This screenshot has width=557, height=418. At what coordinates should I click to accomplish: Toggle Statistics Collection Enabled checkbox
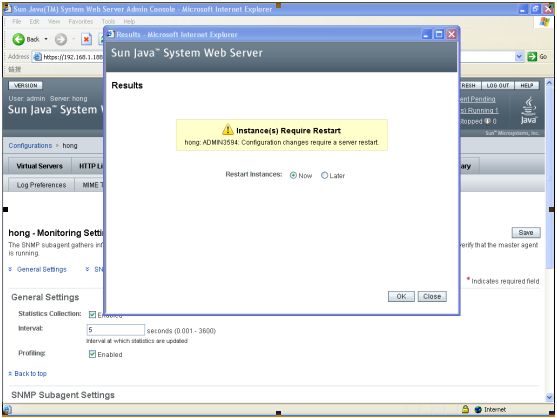coord(92,315)
